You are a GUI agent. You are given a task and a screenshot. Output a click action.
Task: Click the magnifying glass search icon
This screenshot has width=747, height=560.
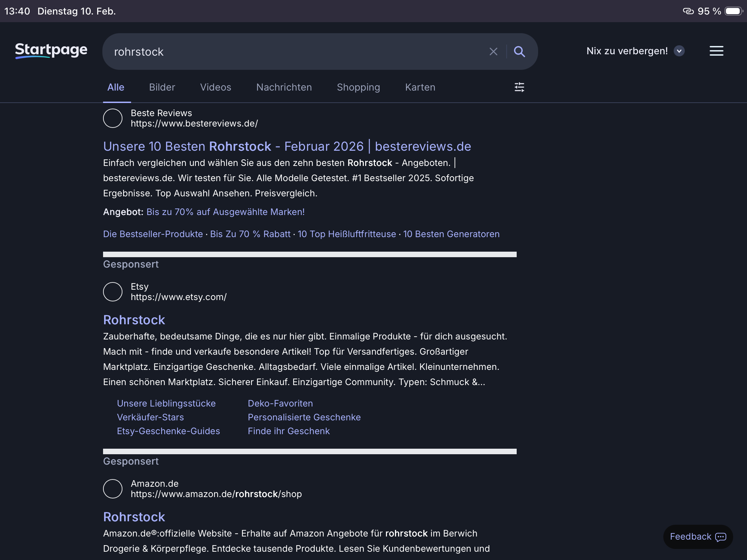click(x=519, y=52)
